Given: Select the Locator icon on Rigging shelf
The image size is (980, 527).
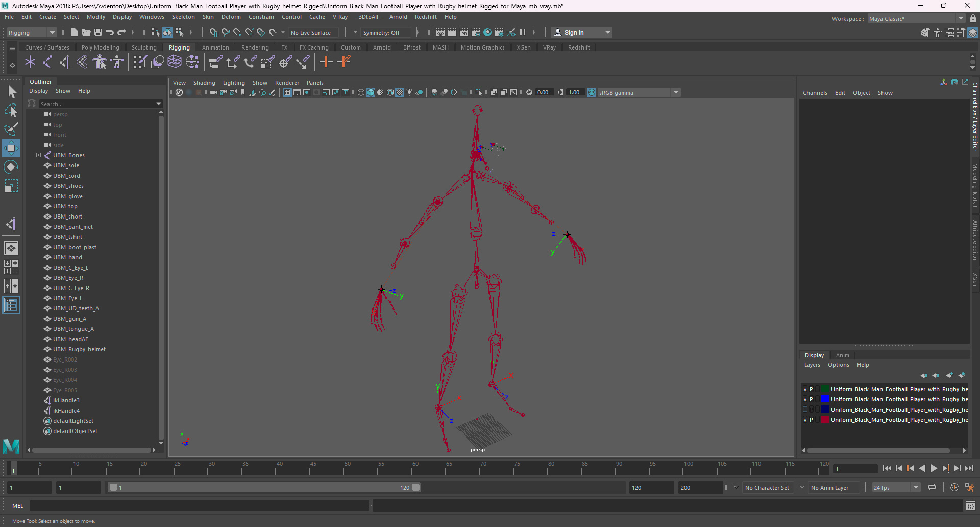Looking at the screenshot, I should point(30,62).
